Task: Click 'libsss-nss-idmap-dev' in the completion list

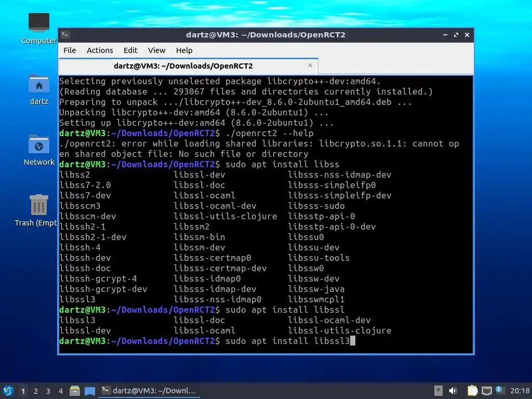Action: [340, 175]
